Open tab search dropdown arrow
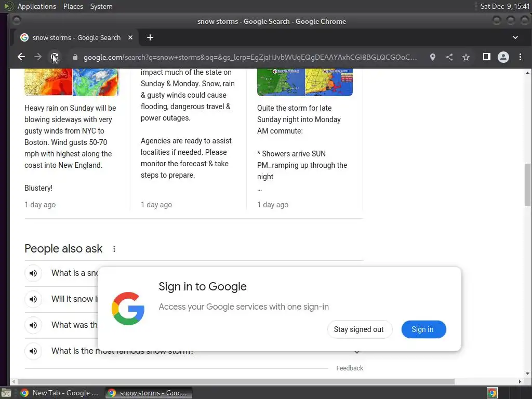Image resolution: width=532 pixels, height=399 pixels. point(515,37)
